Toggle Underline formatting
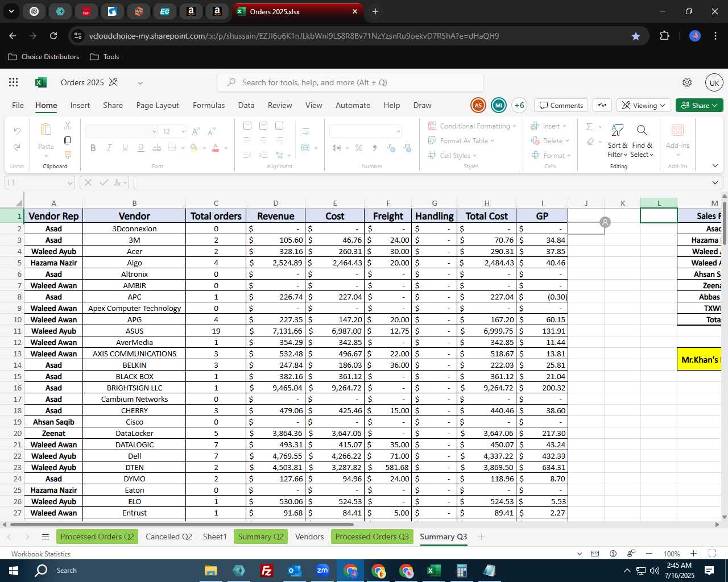This screenshot has width=728, height=582. [125, 148]
